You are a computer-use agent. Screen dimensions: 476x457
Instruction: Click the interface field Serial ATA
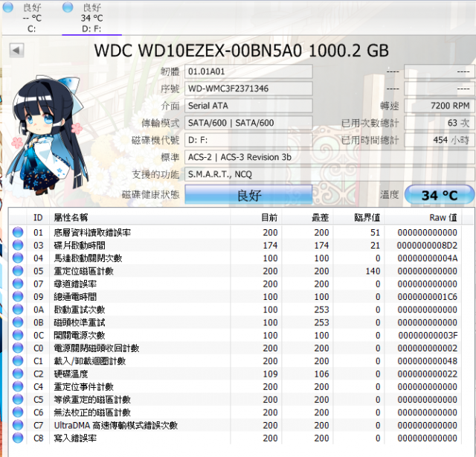point(248,106)
